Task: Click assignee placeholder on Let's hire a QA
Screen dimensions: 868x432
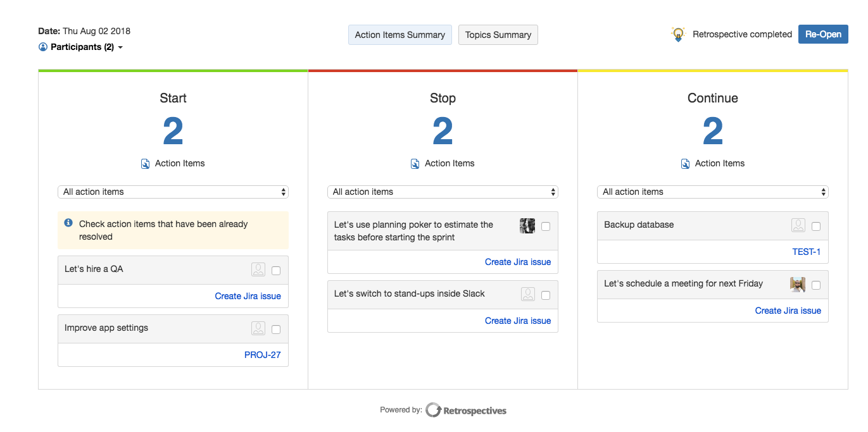Action: point(258,270)
